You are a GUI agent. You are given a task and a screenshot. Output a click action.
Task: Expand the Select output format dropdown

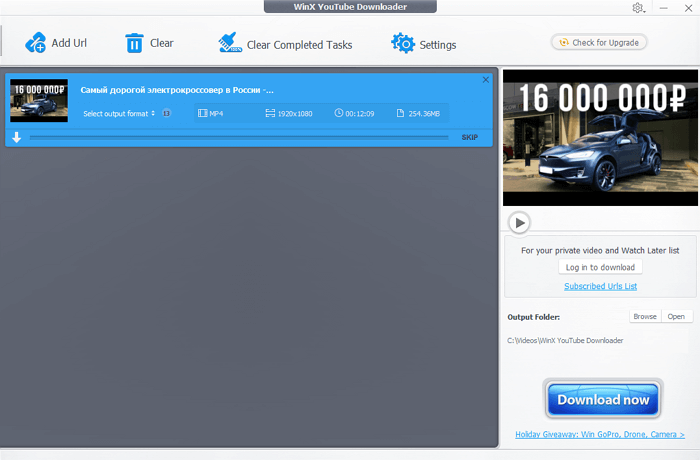click(119, 113)
